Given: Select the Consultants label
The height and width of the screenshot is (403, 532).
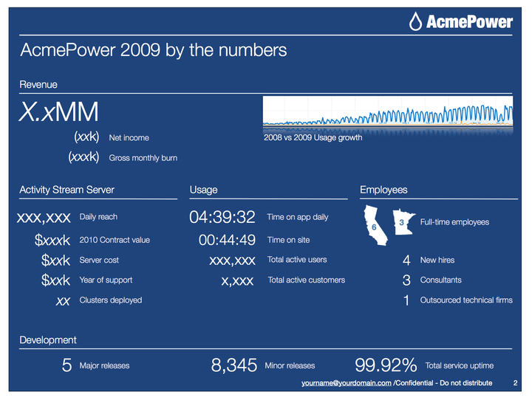Looking at the screenshot, I should [440, 280].
